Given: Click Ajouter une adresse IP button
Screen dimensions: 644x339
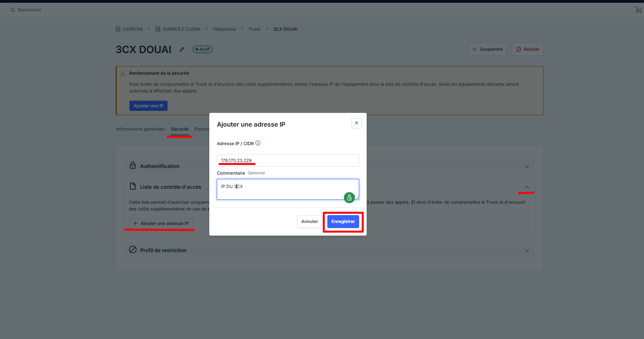Looking at the screenshot, I should tap(161, 223).
